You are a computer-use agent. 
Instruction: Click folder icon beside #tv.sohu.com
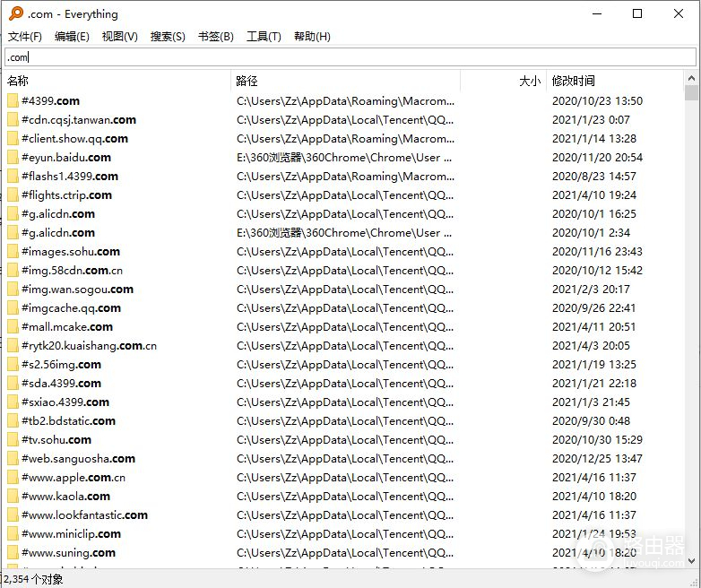[13, 440]
